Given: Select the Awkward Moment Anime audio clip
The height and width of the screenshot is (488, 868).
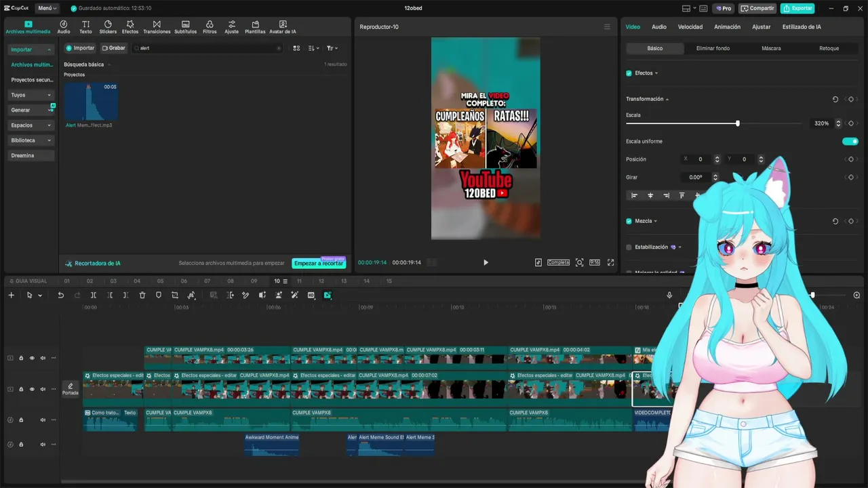Looking at the screenshot, I should click(x=272, y=445).
